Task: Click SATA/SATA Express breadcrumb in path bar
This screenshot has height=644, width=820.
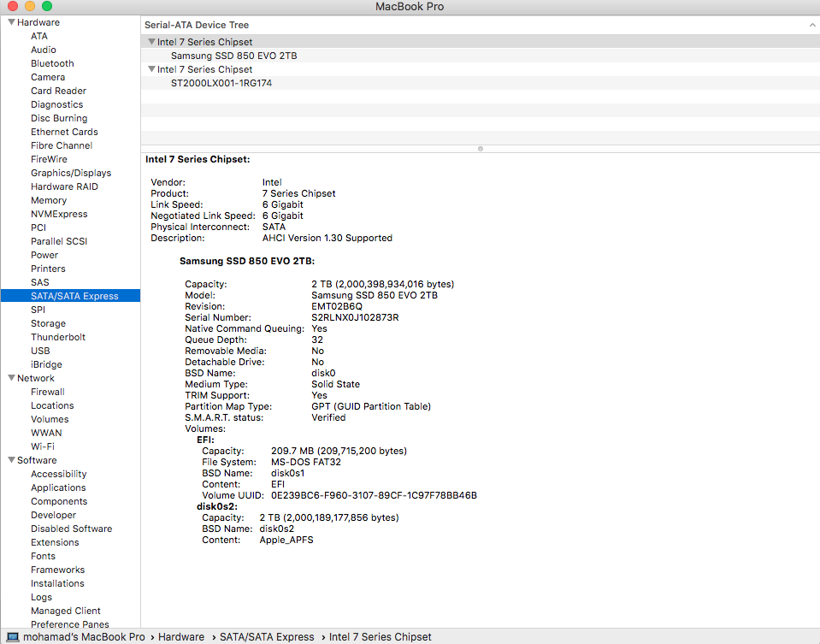Action: [267, 636]
